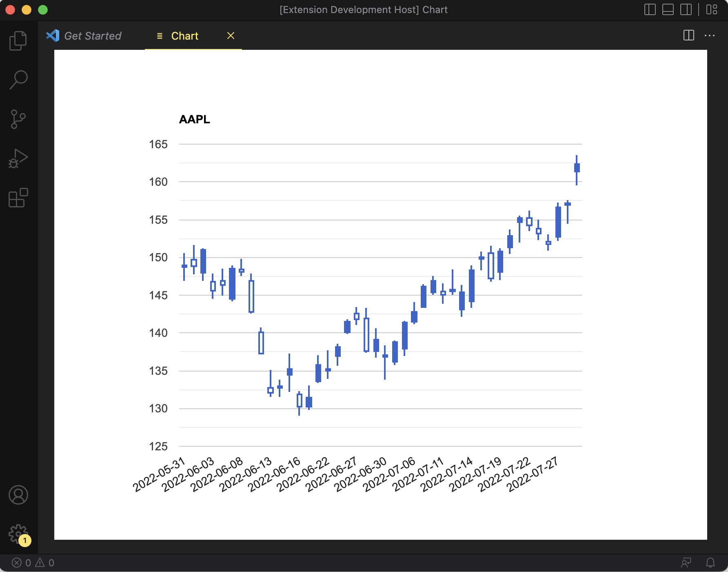728x572 pixels.
Task: Select the Chart tab
Action: click(184, 36)
